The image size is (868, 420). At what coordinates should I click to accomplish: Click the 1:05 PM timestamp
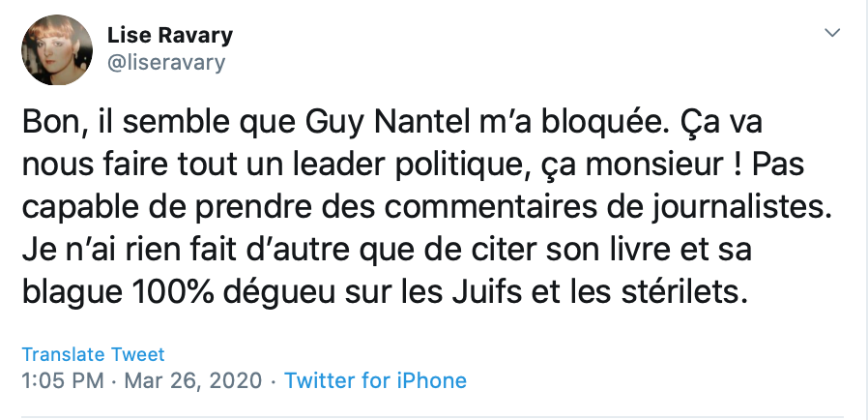62,380
